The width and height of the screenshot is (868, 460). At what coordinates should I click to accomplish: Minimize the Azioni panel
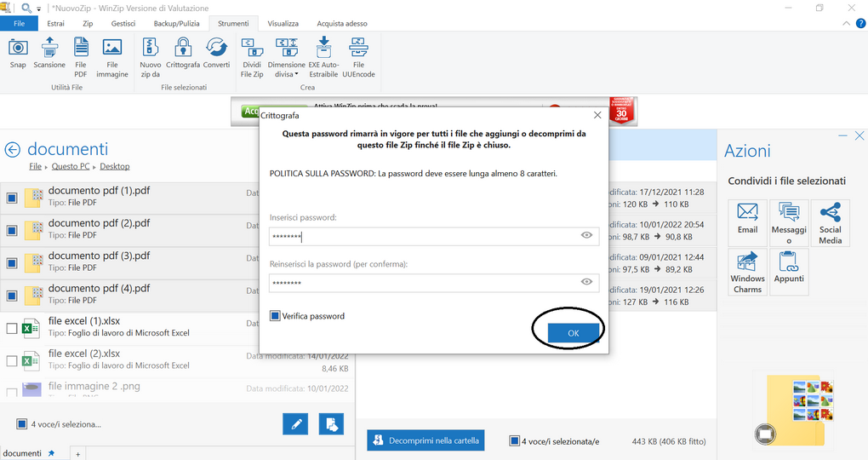point(842,135)
